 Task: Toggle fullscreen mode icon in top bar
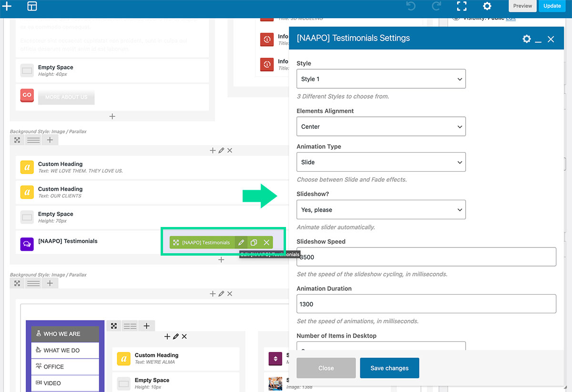click(461, 6)
